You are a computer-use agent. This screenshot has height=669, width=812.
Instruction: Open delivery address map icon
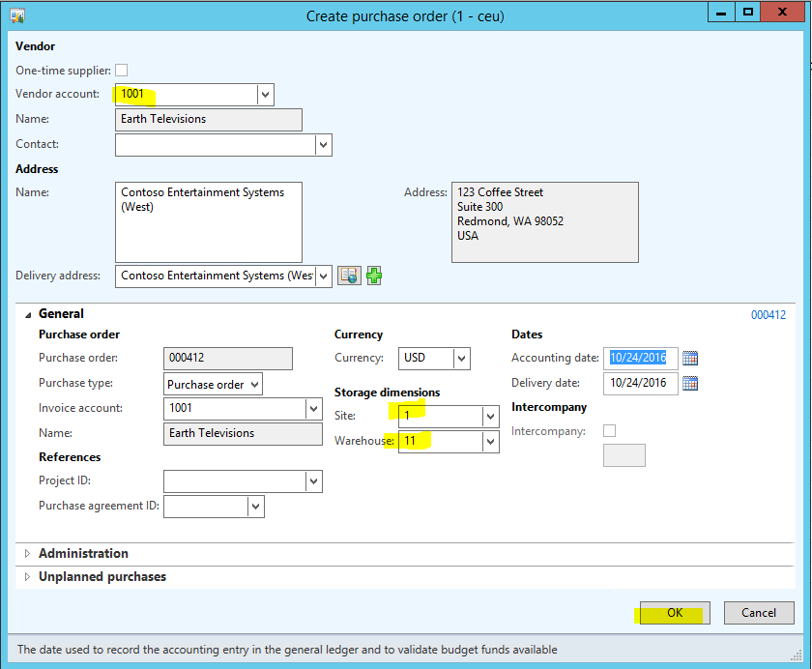(349, 276)
